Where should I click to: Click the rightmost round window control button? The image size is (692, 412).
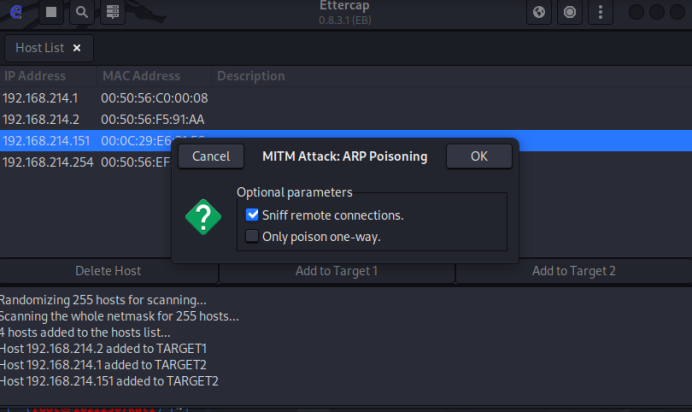pos(677,12)
